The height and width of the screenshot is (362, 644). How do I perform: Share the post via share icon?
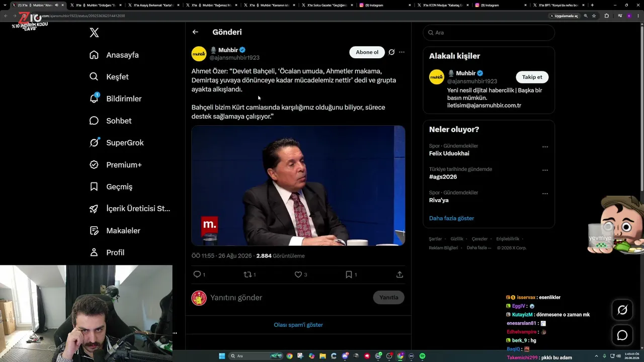tap(399, 275)
